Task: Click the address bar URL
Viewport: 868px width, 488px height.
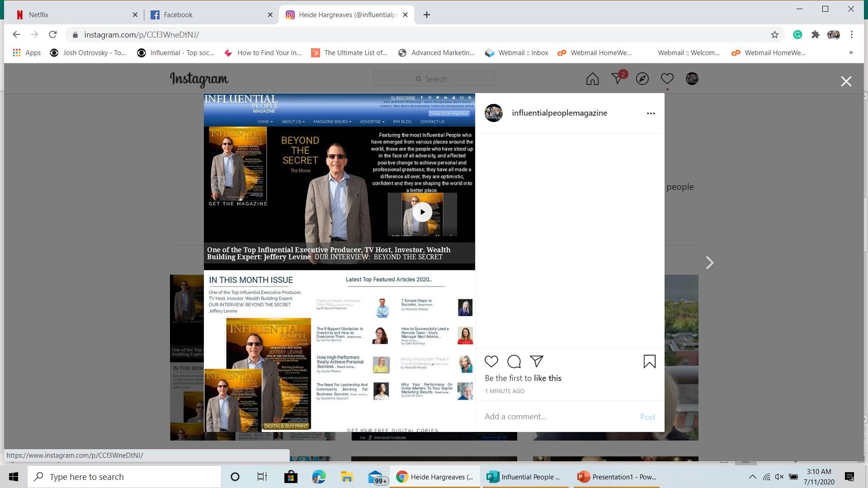Action: 142,35
